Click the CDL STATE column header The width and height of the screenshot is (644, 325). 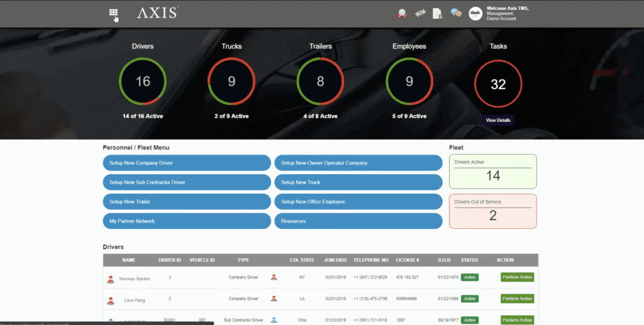[302, 260]
